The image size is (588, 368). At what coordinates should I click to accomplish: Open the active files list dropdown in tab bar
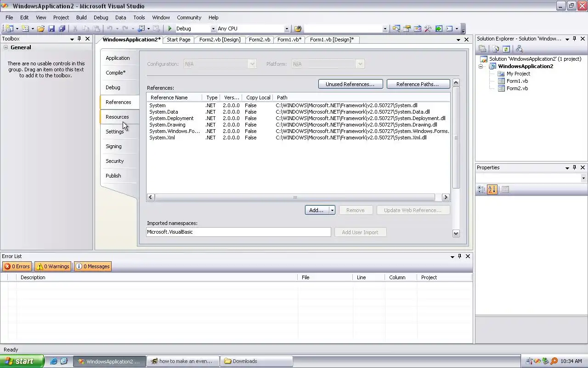(458, 40)
